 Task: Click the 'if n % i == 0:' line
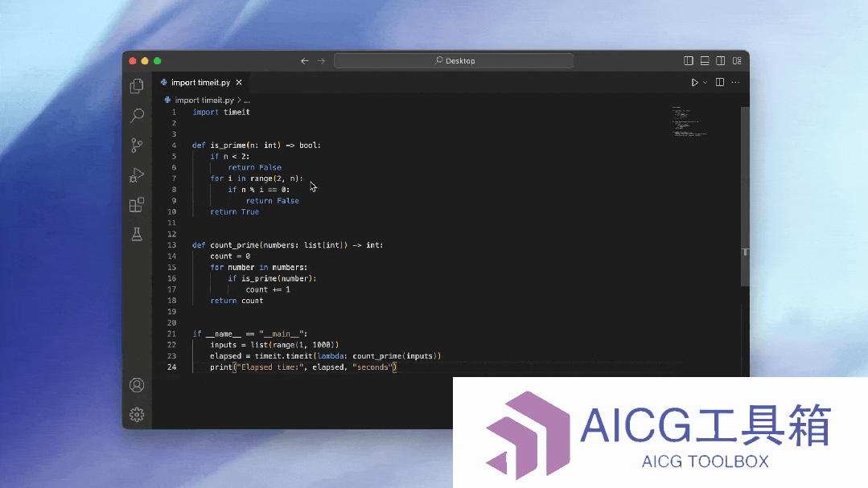pyautogui.click(x=258, y=189)
